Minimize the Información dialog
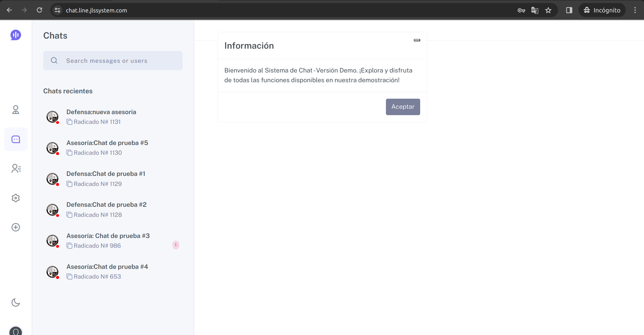 417,40
